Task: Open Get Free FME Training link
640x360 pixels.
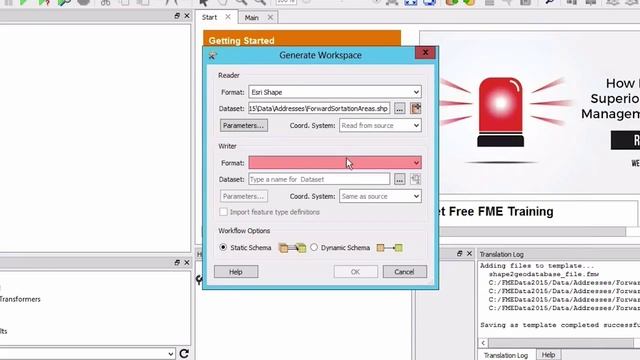Action: tap(496, 211)
